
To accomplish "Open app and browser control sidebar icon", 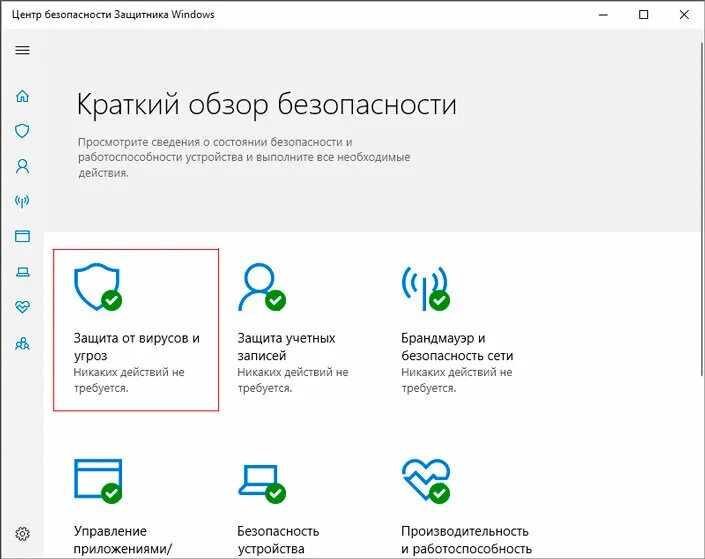I will 22,236.
